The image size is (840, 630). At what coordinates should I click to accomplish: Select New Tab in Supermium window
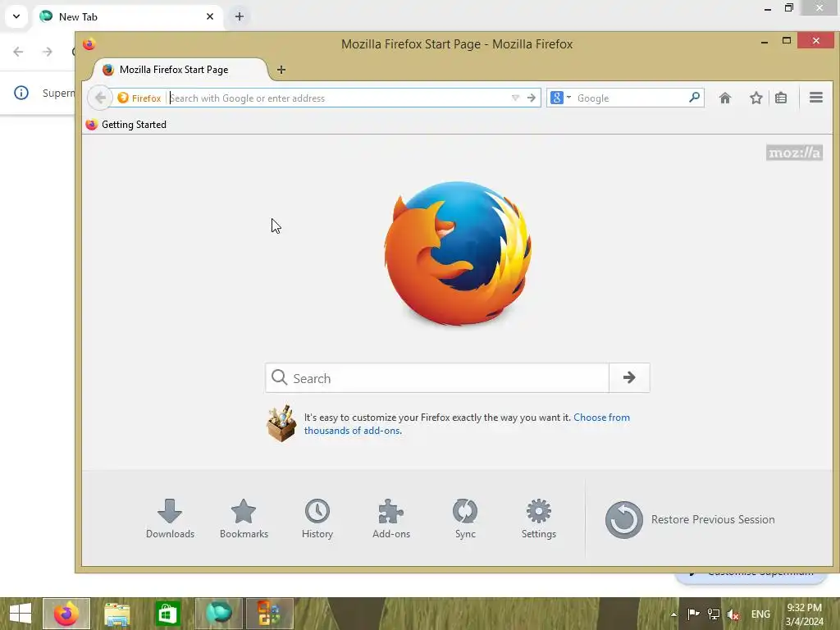tap(126, 16)
